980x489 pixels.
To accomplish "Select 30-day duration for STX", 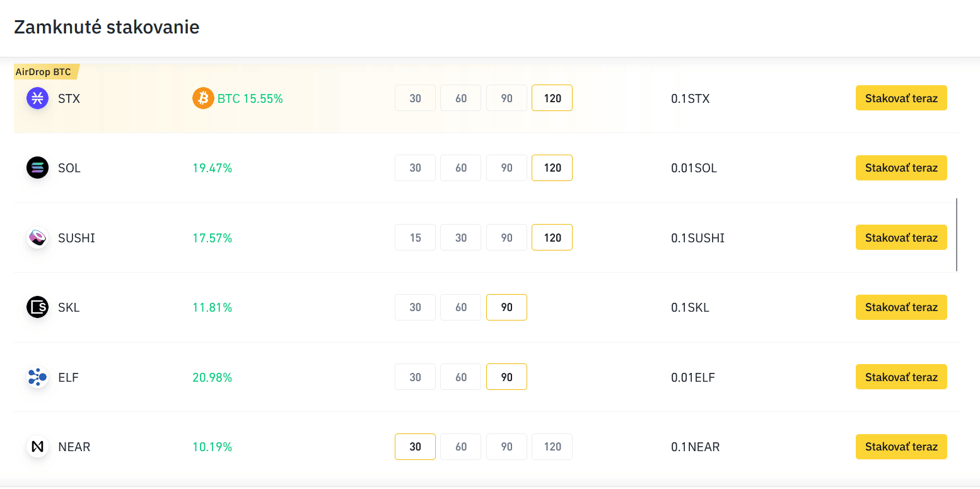I will pyautogui.click(x=415, y=98).
